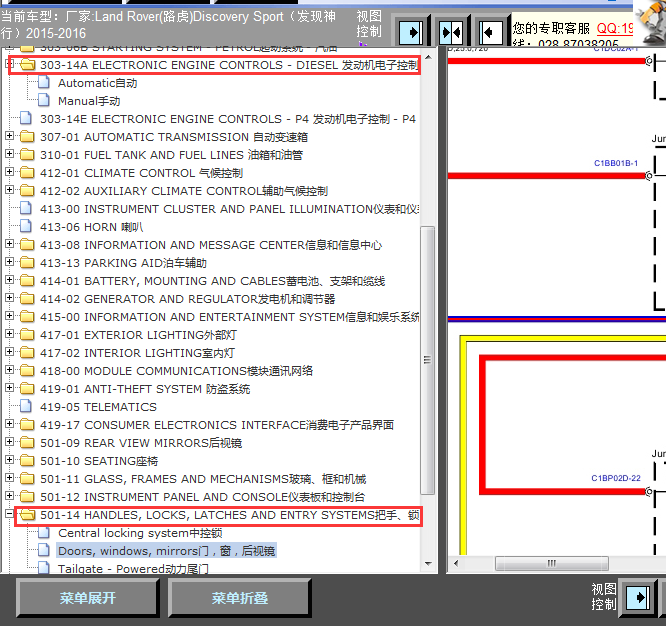Expand the 501-12 Instrument Panel and Console node
Image resolution: width=666 pixels, height=629 pixels.
point(9,496)
